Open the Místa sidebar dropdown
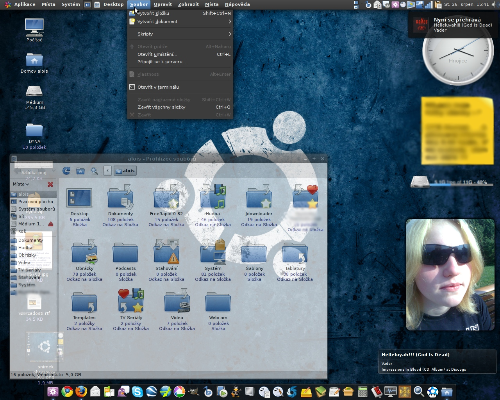 (x=21, y=184)
